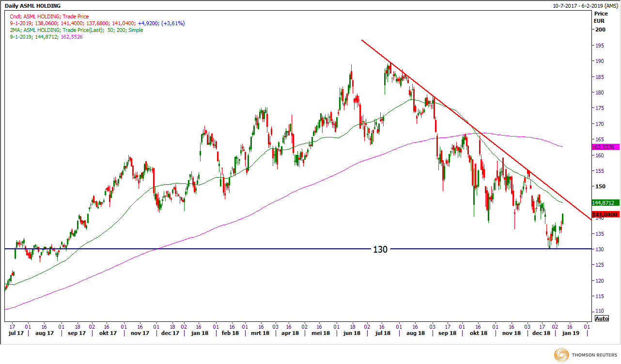The image size is (621, 364).
Task: Click the "dec 18" month label
Action: (x=542, y=333)
